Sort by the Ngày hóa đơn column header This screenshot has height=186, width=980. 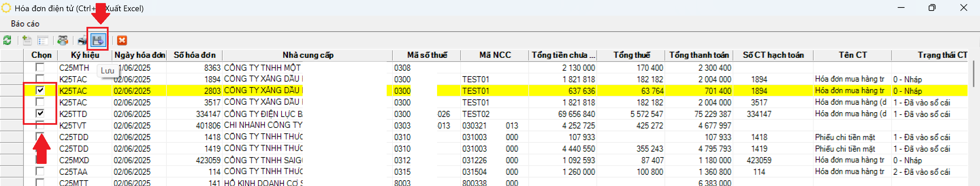coord(140,55)
